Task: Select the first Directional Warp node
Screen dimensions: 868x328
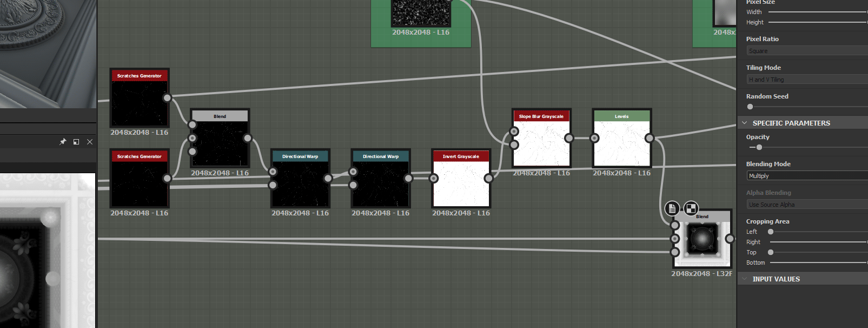Action: point(300,179)
